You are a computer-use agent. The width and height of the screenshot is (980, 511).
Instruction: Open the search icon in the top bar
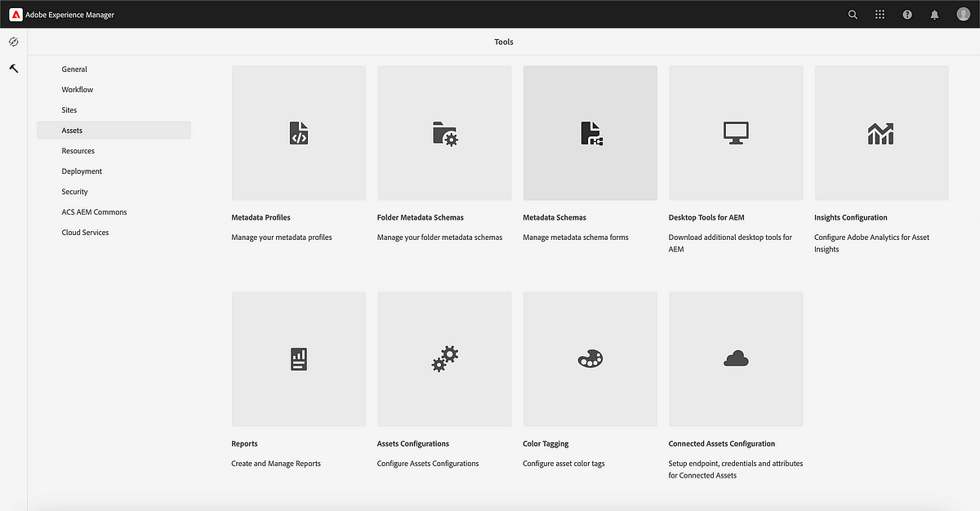coord(853,14)
